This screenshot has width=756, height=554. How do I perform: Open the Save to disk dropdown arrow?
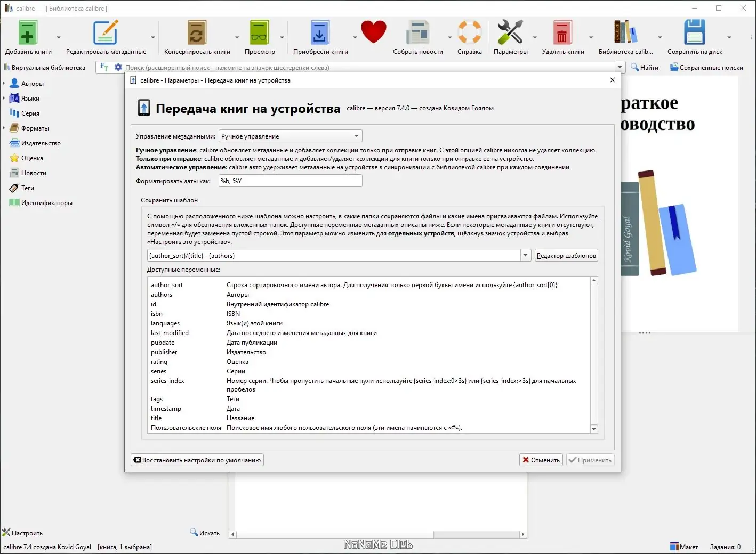pos(729,37)
